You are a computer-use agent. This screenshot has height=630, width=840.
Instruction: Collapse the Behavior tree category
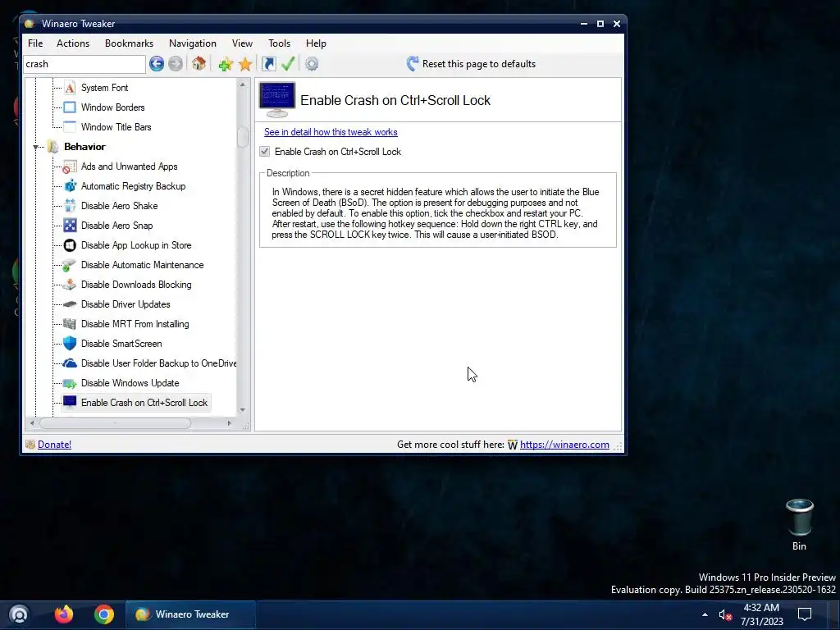coord(36,147)
